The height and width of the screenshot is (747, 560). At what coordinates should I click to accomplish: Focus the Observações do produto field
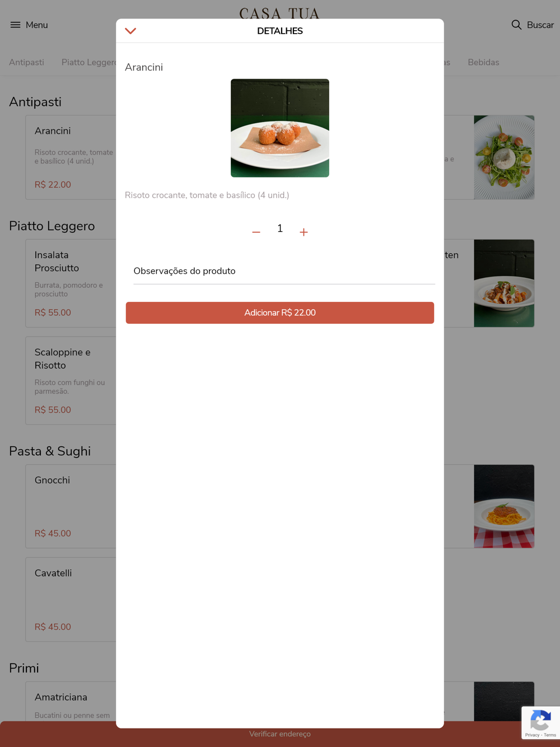[284, 271]
